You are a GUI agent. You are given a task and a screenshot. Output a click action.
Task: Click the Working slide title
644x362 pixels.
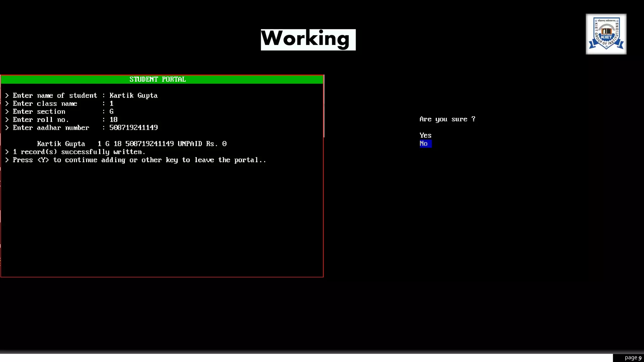(308, 40)
